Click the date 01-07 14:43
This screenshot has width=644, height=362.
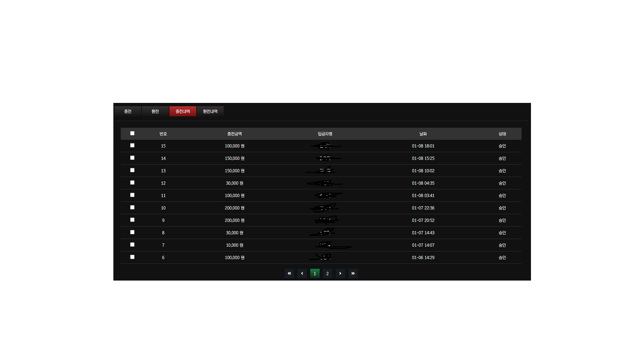423,233
